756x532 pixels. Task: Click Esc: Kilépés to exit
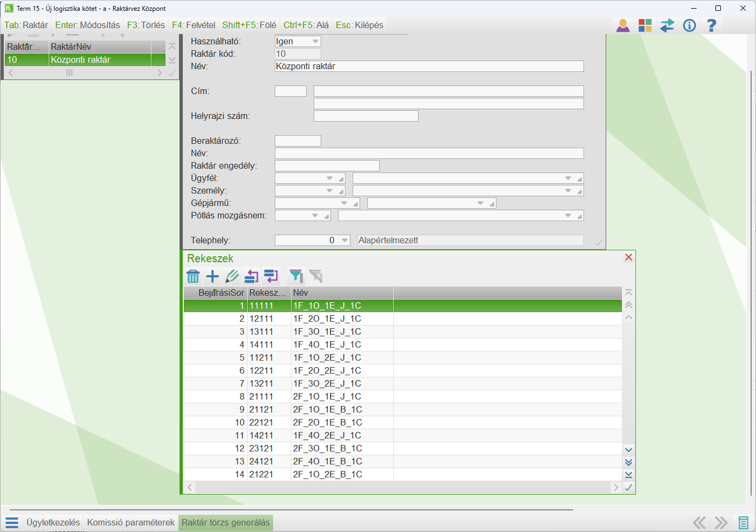point(359,25)
